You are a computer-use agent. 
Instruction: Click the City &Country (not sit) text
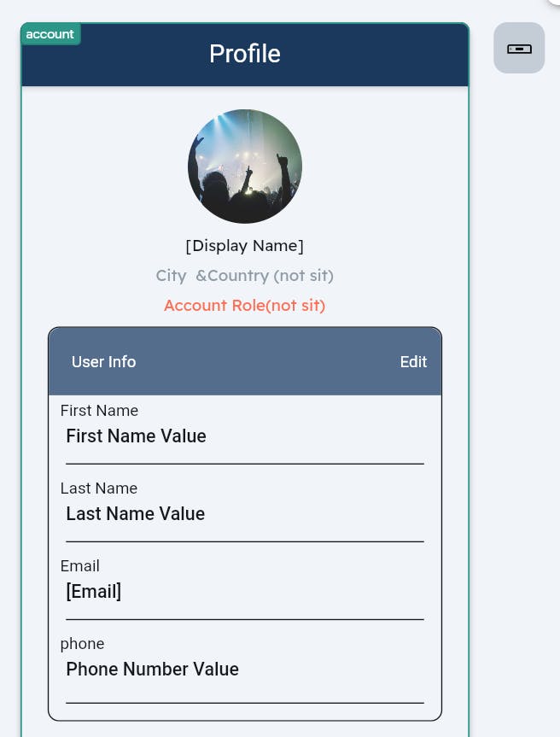pyautogui.click(x=245, y=276)
